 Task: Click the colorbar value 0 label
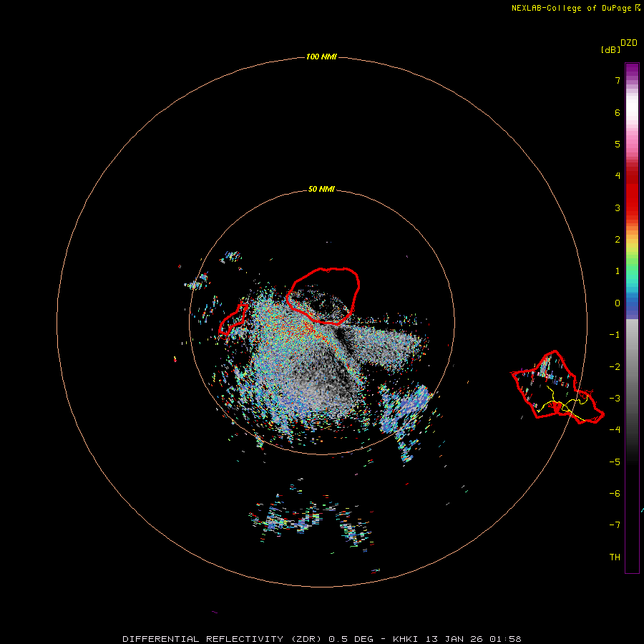coord(618,303)
